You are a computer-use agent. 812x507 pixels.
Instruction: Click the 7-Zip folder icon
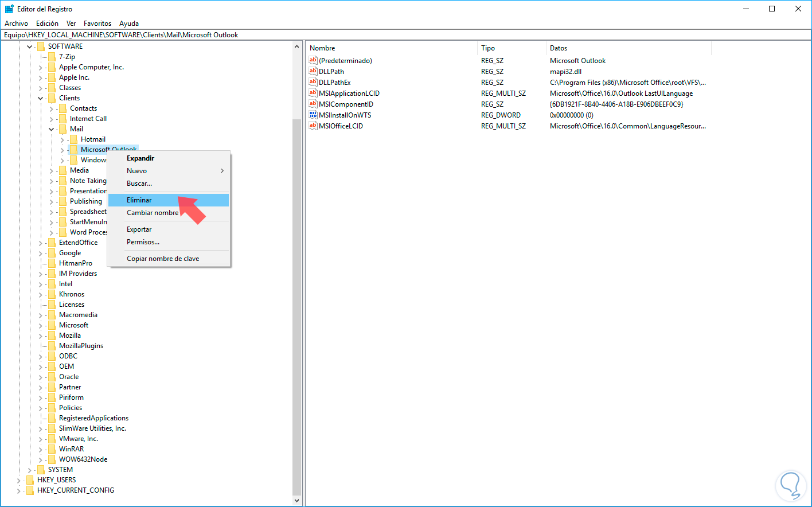[x=52, y=57]
